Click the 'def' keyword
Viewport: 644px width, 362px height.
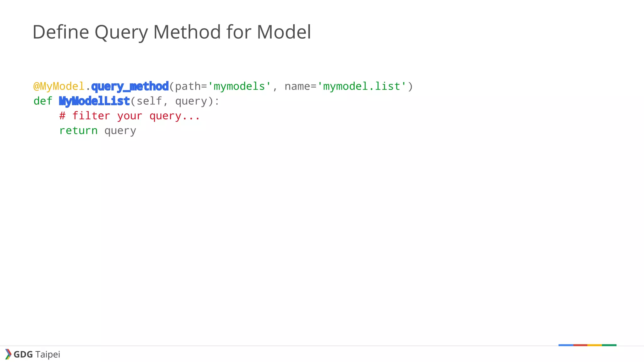coord(43,101)
